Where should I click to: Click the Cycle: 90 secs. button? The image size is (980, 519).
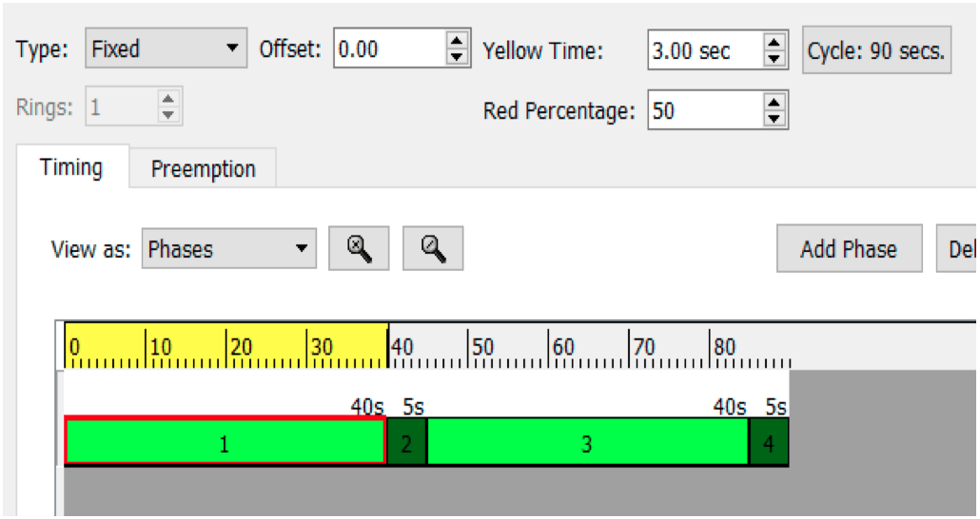tap(876, 50)
